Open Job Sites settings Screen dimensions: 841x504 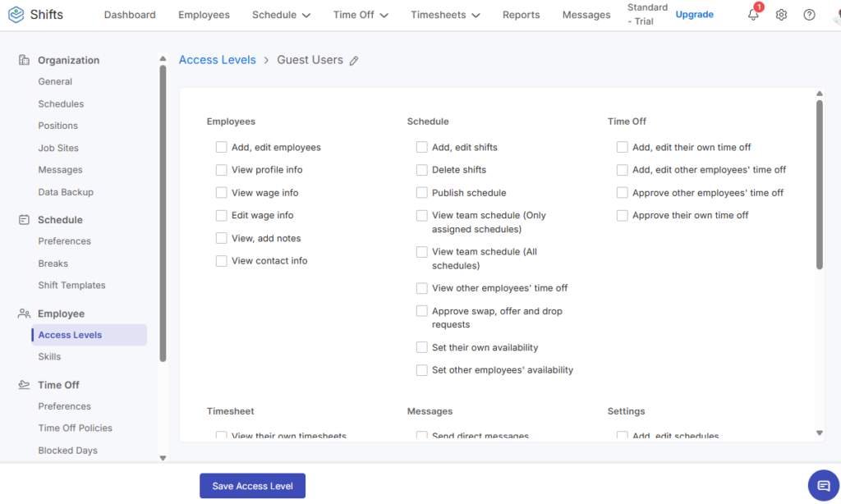58,148
